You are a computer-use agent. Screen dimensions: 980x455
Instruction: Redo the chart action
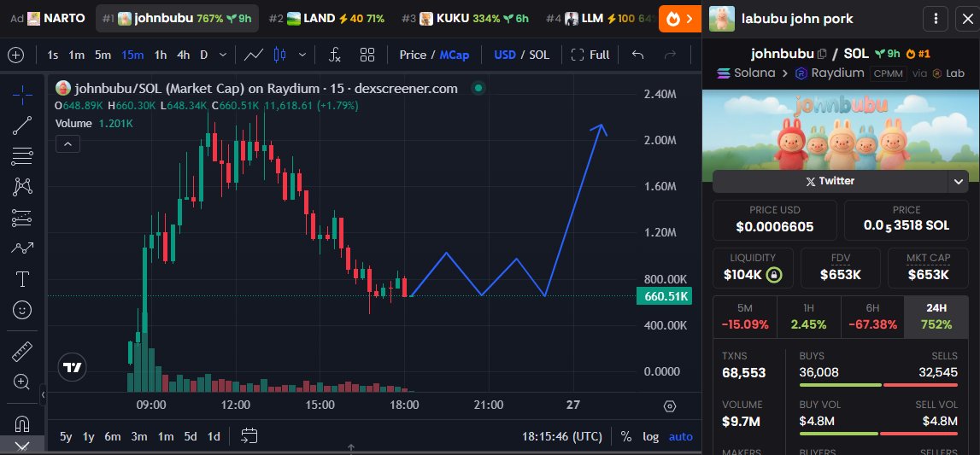pos(670,55)
